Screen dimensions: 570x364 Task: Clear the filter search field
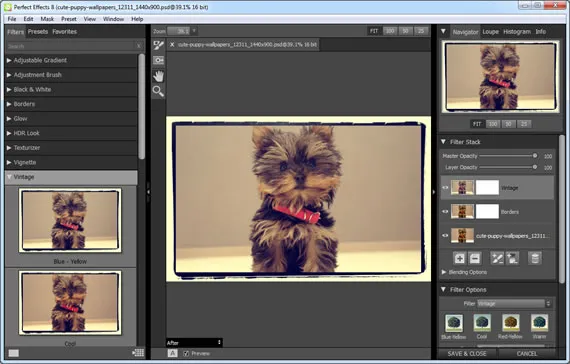pyautogui.click(x=139, y=46)
